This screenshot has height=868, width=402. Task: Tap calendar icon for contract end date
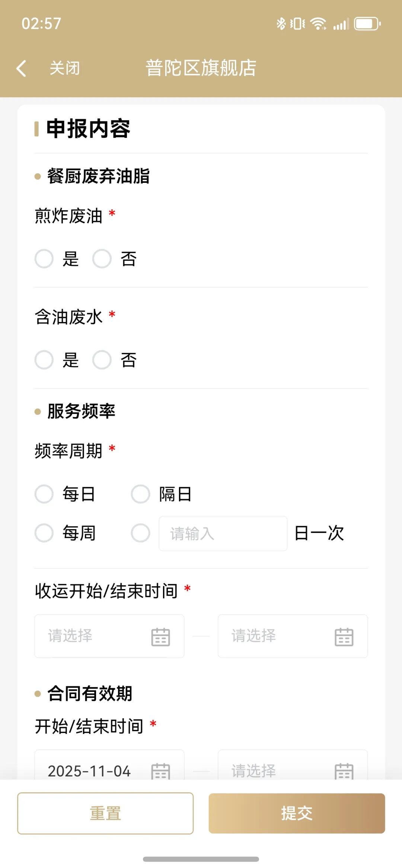344,770
